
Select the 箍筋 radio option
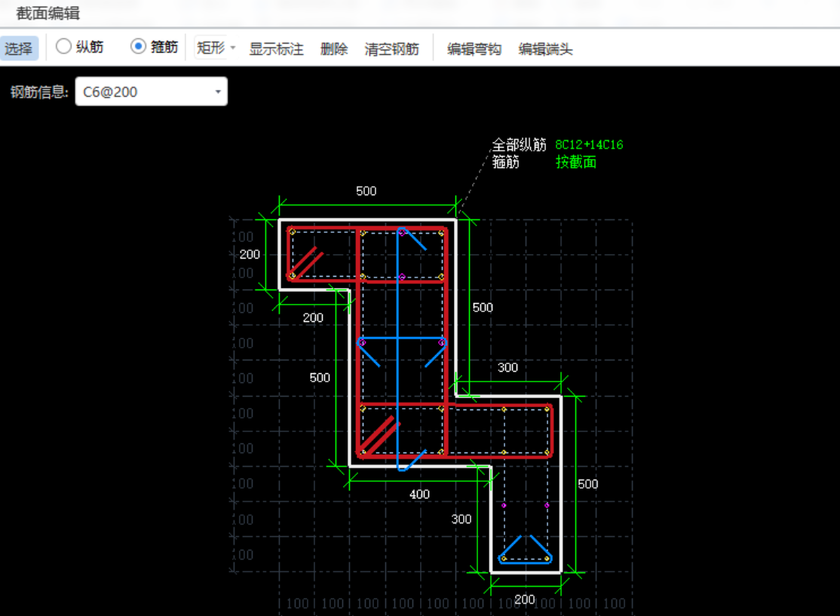pyautogui.click(x=155, y=48)
